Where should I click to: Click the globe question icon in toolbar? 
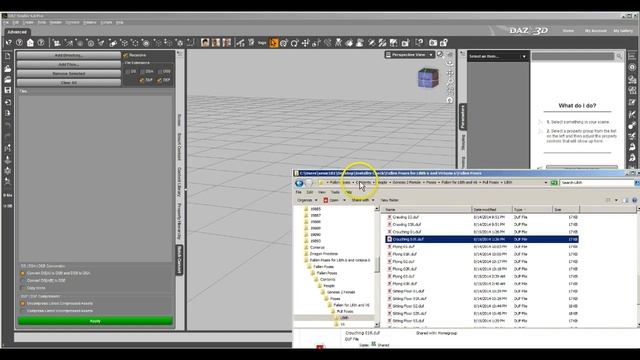19,43
